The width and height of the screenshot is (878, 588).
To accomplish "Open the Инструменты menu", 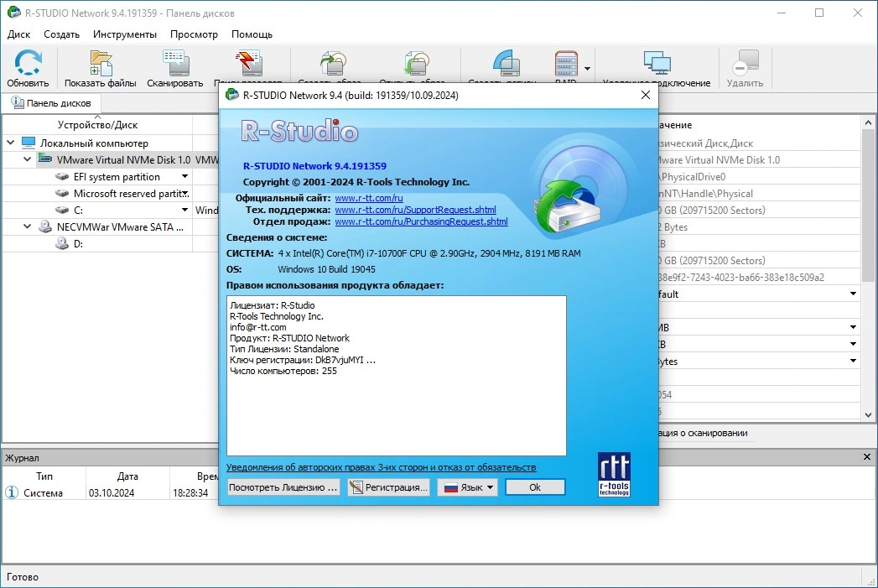I will point(125,34).
